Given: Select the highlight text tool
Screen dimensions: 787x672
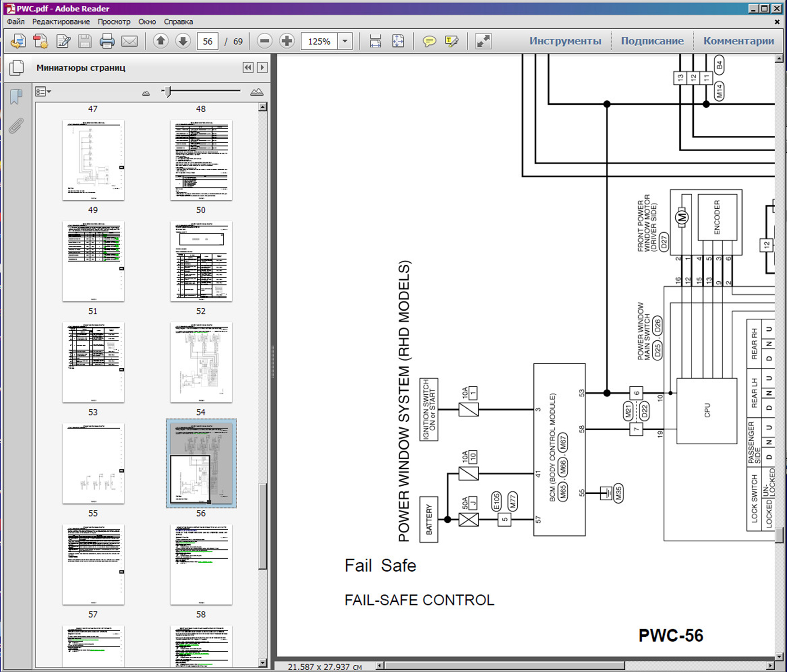Looking at the screenshot, I should coord(451,41).
